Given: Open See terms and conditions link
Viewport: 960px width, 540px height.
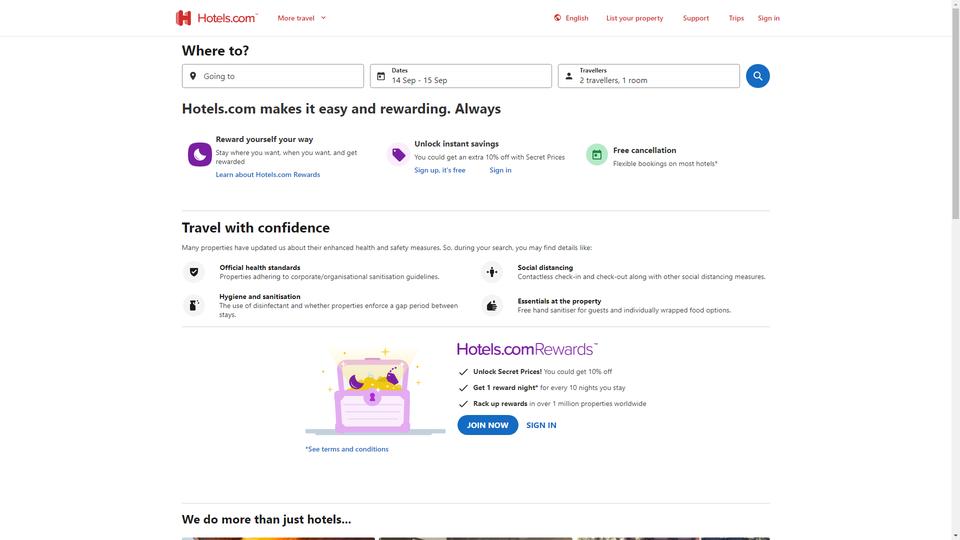Looking at the screenshot, I should (347, 449).
